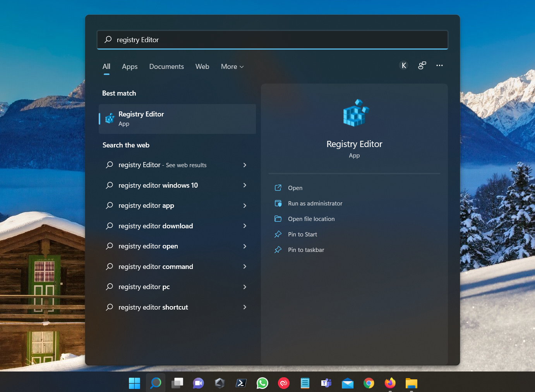The height and width of the screenshot is (392, 535).
Task: Open WhatsApp from the taskbar
Action: pos(262,383)
